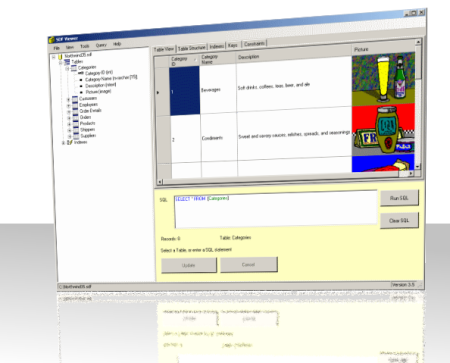Click the Clear SQL button

pos(399,220)
